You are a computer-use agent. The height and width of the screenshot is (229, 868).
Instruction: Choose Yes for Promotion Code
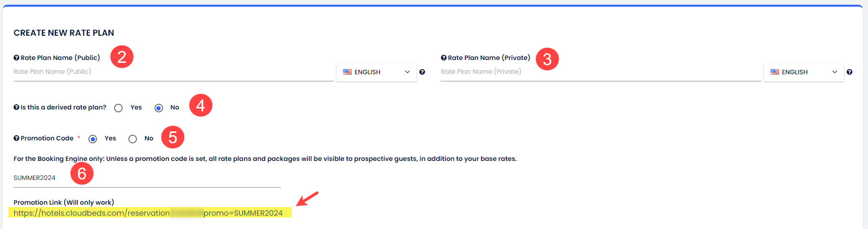point(93,139)
